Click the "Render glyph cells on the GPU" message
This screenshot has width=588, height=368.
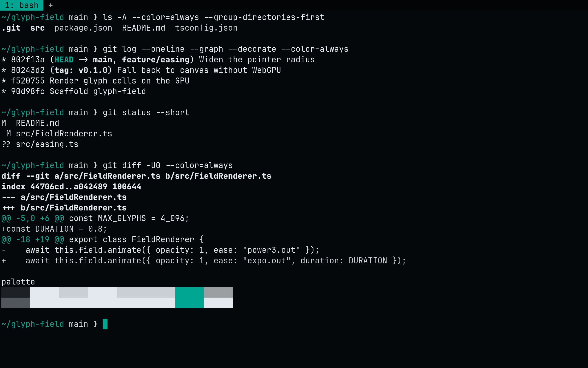(119, 81)
